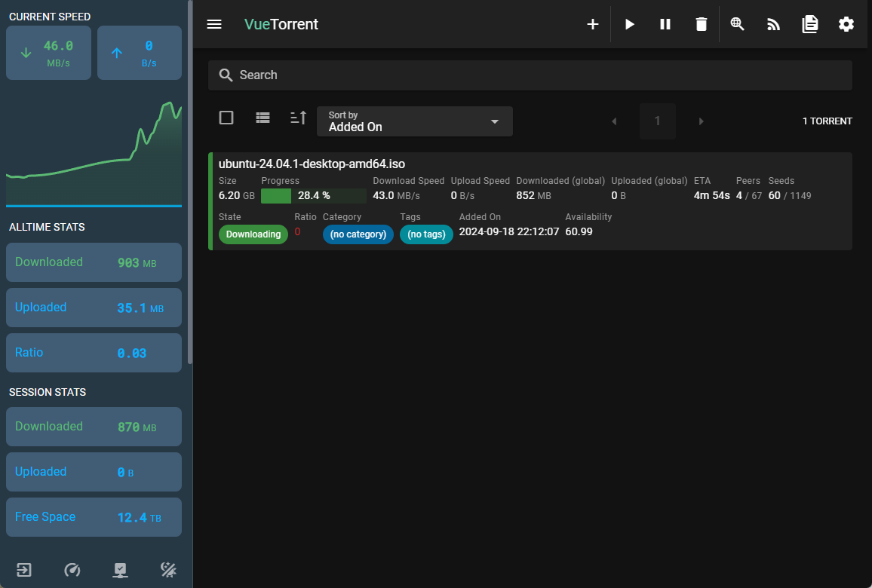Select page 1 in pagination

click(657, 121)
